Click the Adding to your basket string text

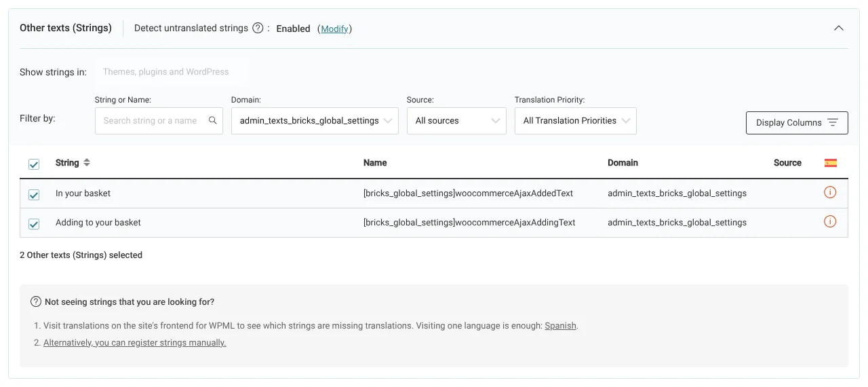(x=98, y=223)
